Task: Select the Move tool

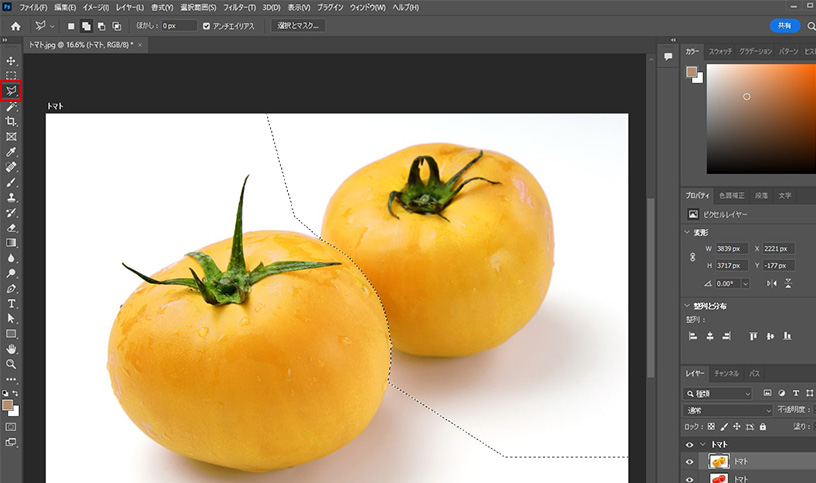Action: point(11,61)
